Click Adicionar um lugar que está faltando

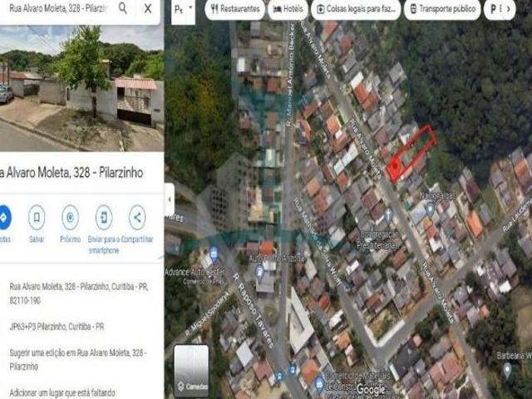point(62,392)
